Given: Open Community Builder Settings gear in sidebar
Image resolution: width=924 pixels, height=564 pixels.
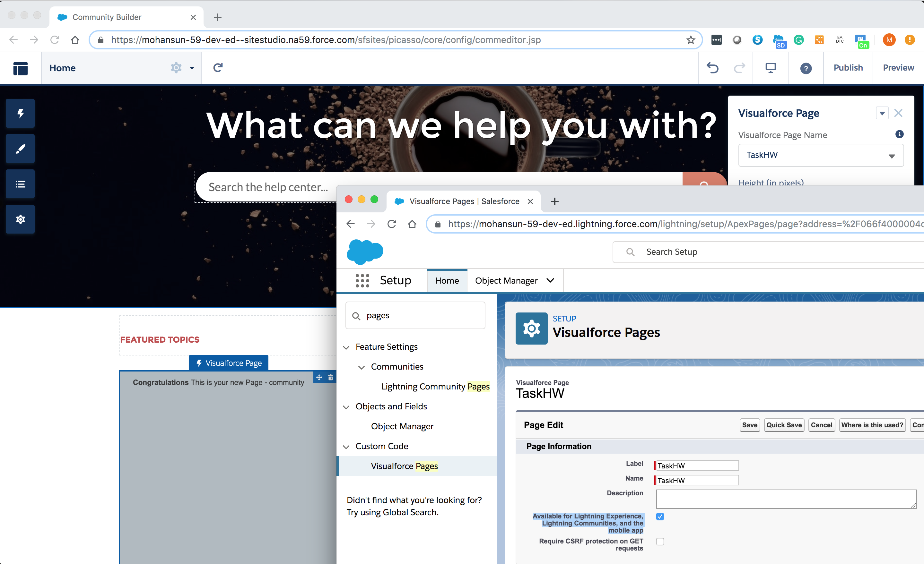Looking at the screenshot, I should 20,219.
